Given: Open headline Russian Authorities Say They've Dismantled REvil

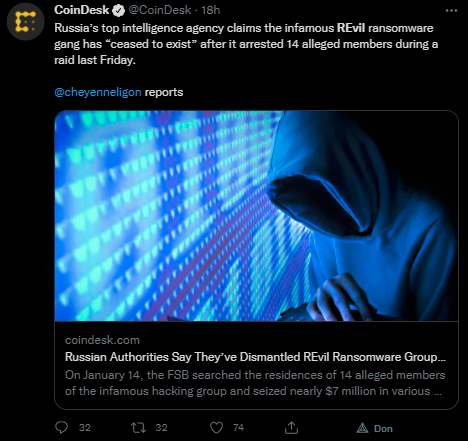Looking at the screenshot, I should point(255,357).
